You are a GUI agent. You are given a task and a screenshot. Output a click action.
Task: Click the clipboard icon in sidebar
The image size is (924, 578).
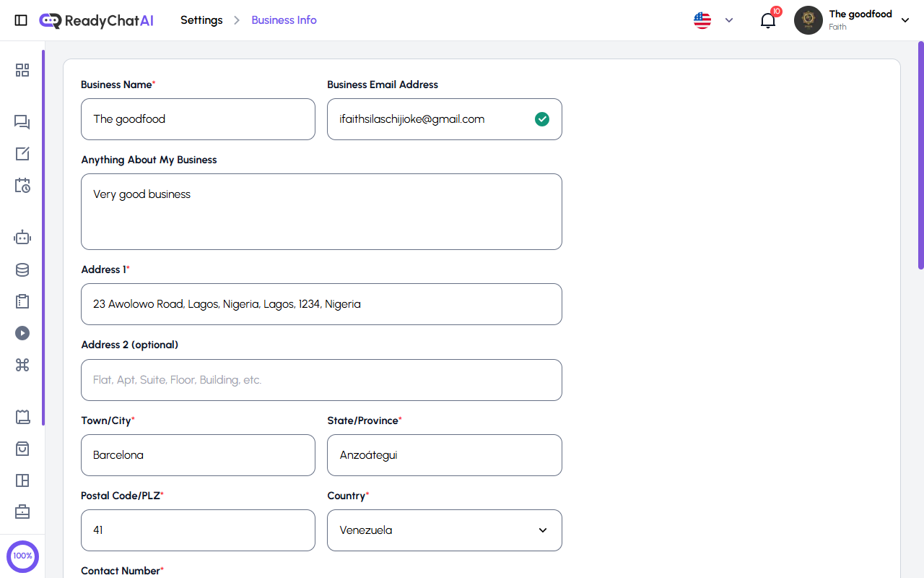(22, 301)
